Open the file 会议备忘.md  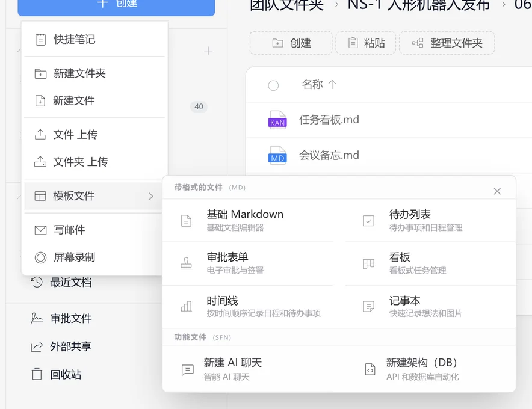[x=329, y=155]
